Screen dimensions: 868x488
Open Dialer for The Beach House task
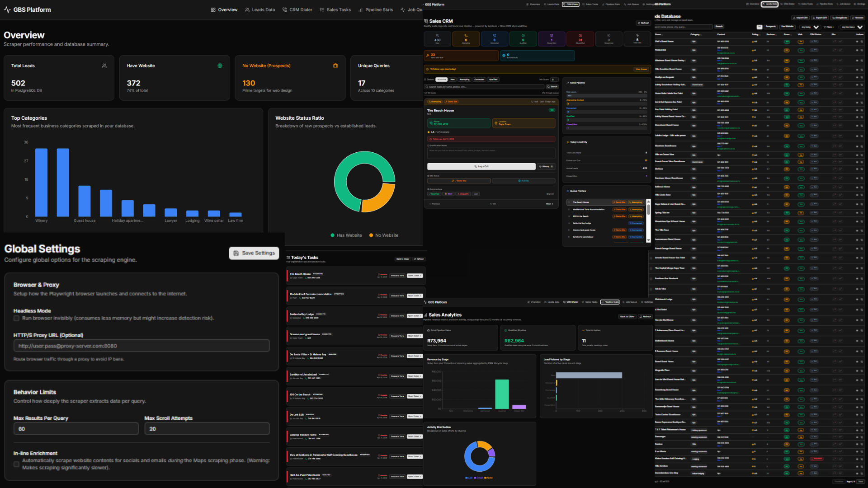click(415, 276)
